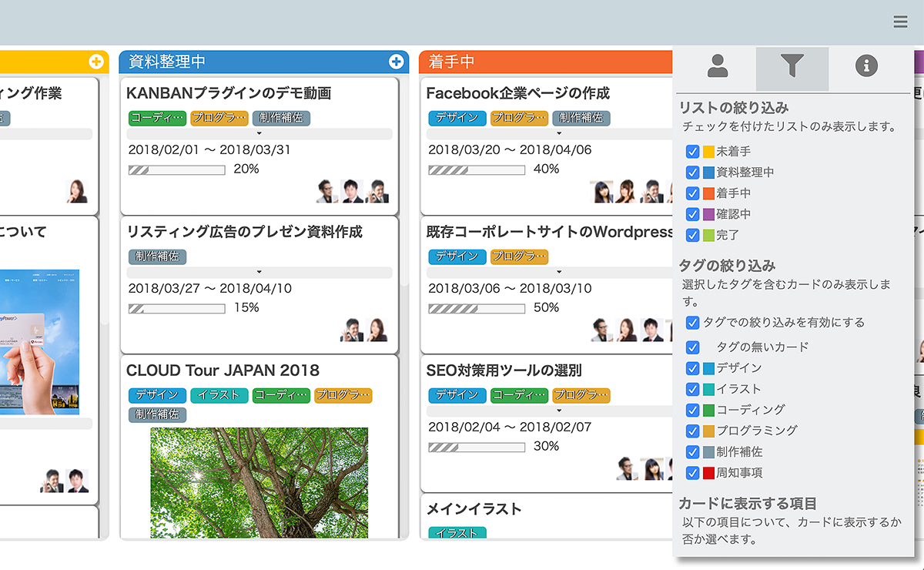924x570 pixels.
Task: Add a card to the 資料整理中 list
Action: pos(397,62)
